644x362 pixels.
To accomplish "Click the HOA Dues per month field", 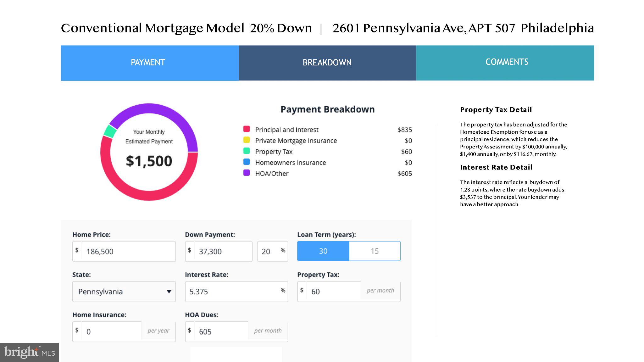I will tap(236, 331).
